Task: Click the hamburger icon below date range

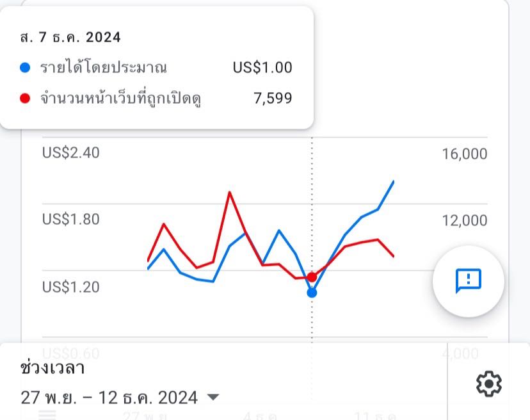Action: pos(47,415)
